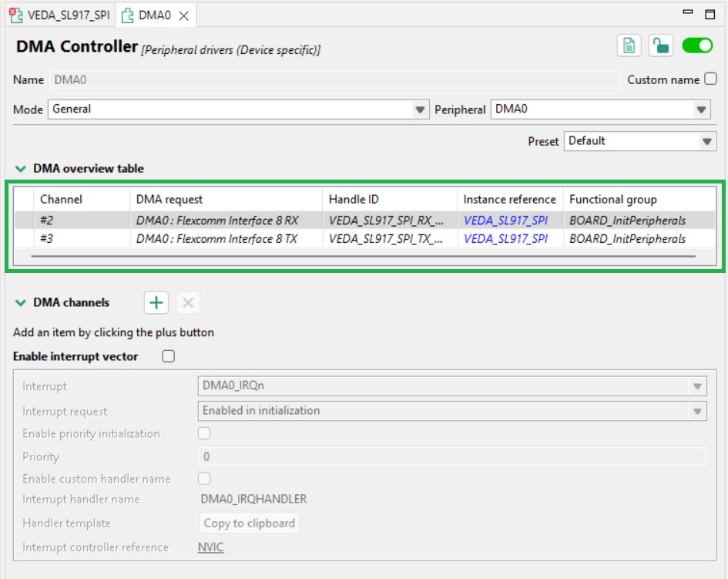728x579 pixels.
Task: Close the DMA0 tab
Action: [x=183, y=15]
